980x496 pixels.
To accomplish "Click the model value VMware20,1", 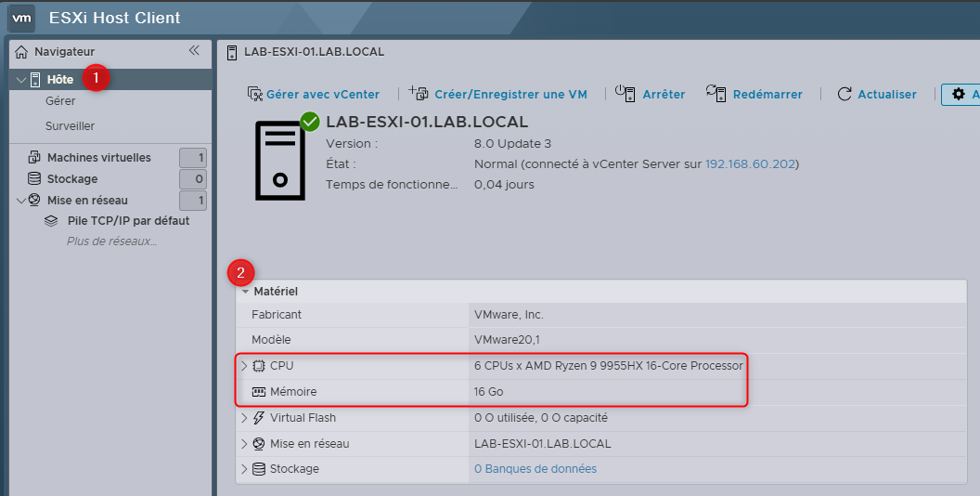I will pos(507,340).
